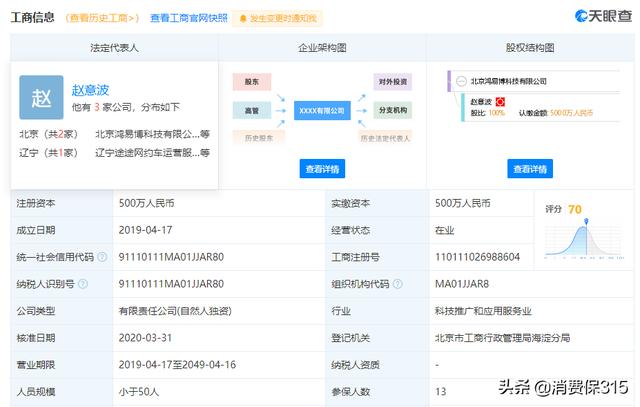640x407 pixels.
Task: Select credit code 91110111MA01JJAR80 in 统一社会信用代码 row
Action: [x=171, y=257]
